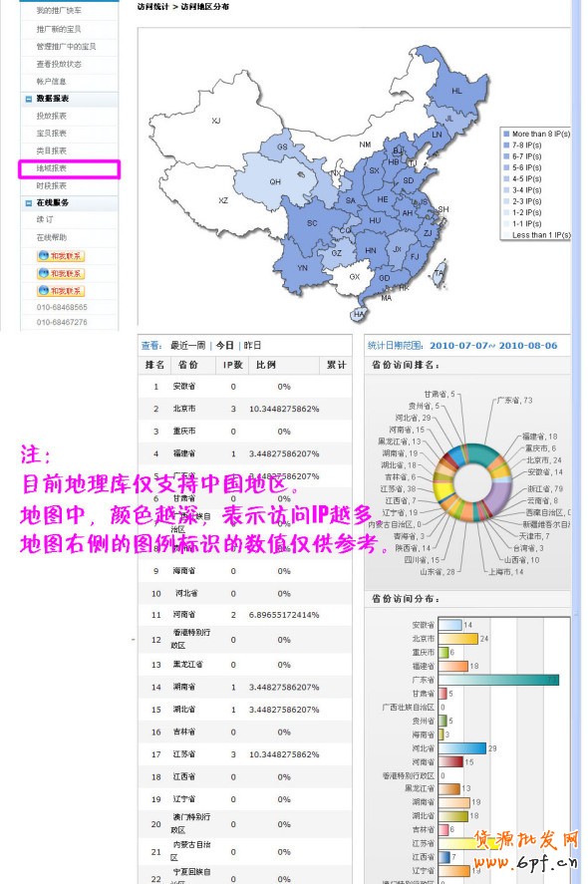Image resolution: width=588 pixels, height=884 pixels.
Task: Click 'More than 8 IP(s)' legend swatch
Action: pos(506,135)
